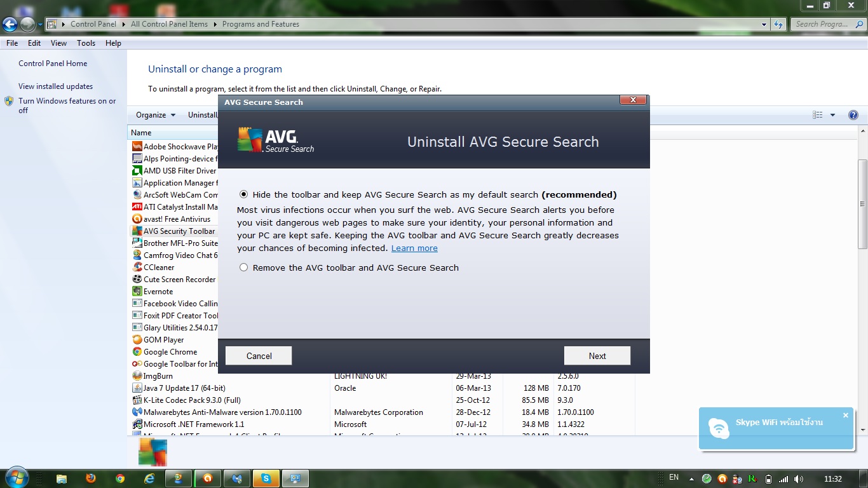868x488 pixels.
Task: Select Microsoft .NET Framework 1.1 row
Action: pyautogui.click(x=382, y=424)
